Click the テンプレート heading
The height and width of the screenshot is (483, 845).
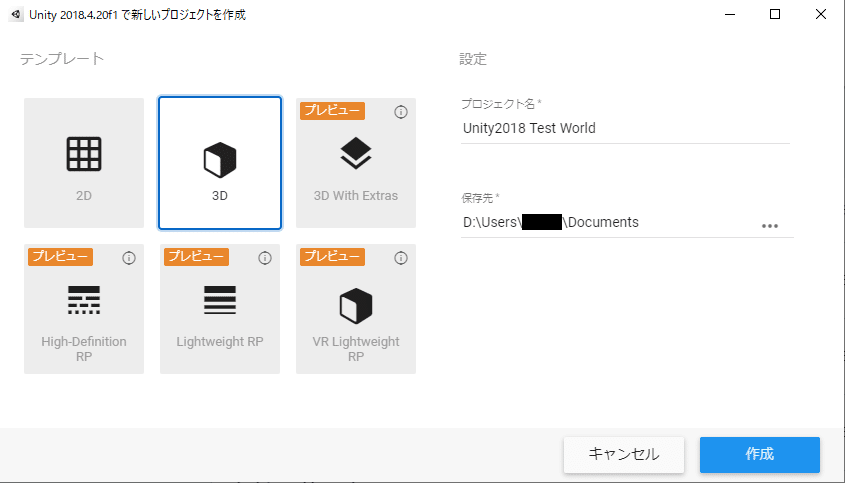click(x=62, y=59)
